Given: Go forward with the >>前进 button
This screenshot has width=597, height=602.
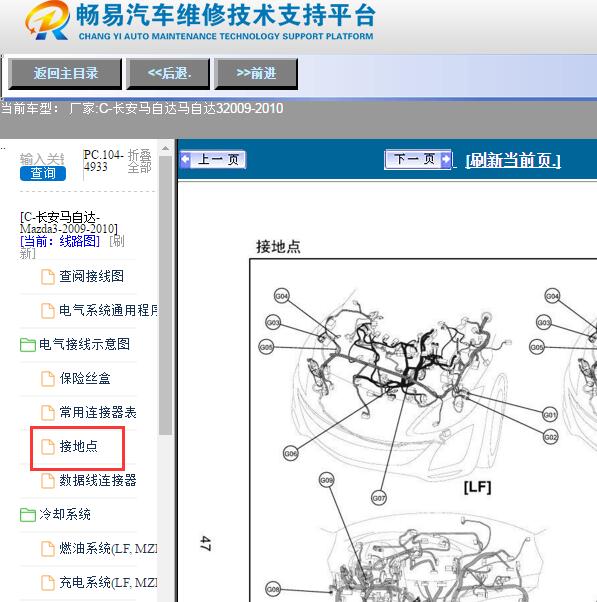Looking at the screenshot, I should [256, 73].
